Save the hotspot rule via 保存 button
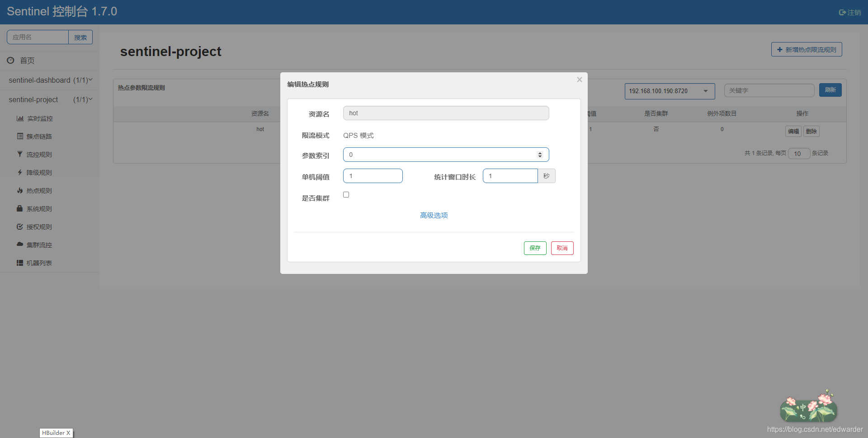This screenshot has width=868, height=438. (535, 248)
